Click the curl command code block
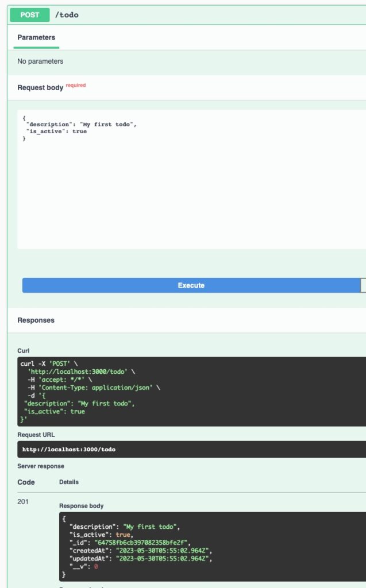The width and height of the screenshot is (366, 588). point(190,392)
